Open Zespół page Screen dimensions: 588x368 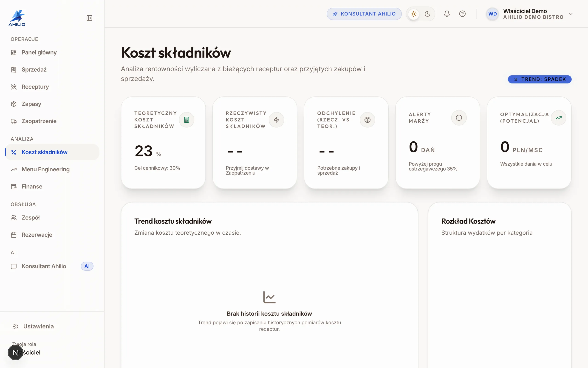coord(52,218)
